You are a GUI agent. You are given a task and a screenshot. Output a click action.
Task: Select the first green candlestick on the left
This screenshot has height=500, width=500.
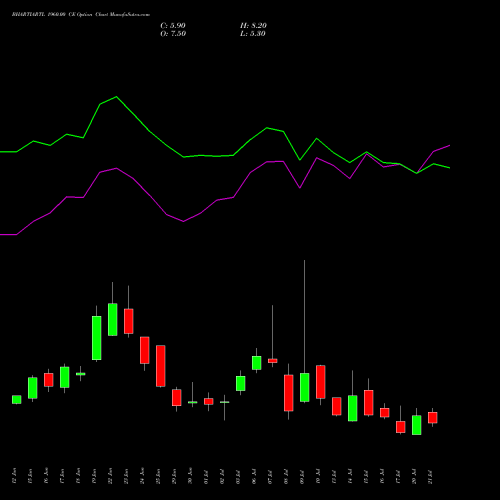(x=17, y=399)
